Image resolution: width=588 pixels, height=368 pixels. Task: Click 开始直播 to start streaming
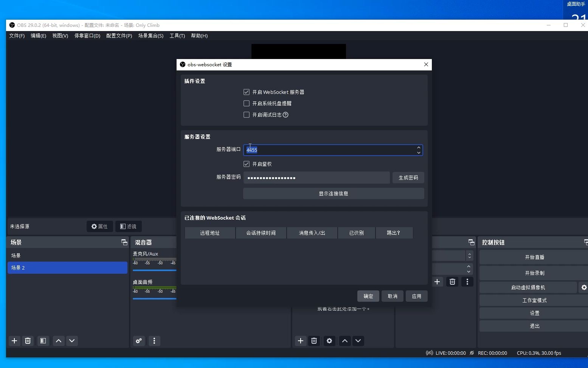[534, 257]
